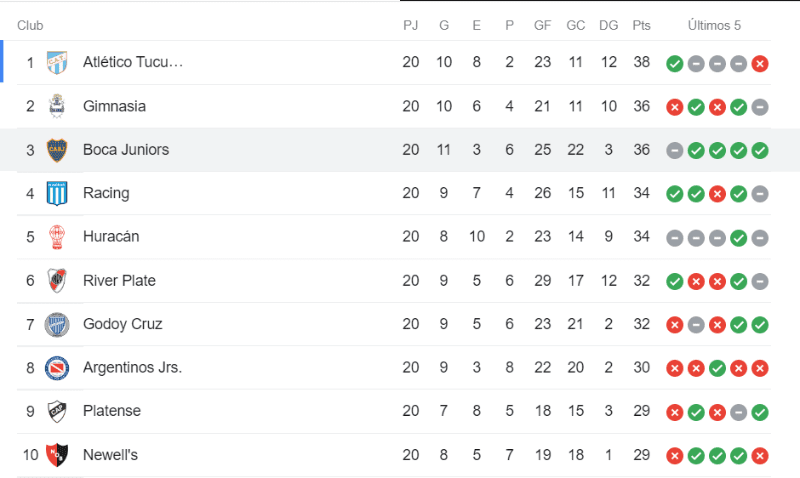Open the Boca Juniors team name link
Image resolution: width=800 pixels, height=478 pixels.
(126, 150)
